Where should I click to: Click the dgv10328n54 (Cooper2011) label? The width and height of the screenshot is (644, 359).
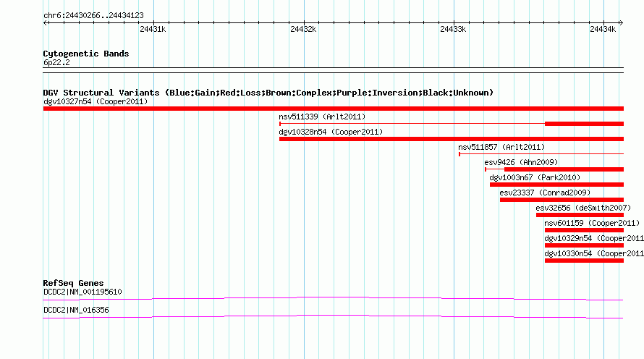pos(331,132)
